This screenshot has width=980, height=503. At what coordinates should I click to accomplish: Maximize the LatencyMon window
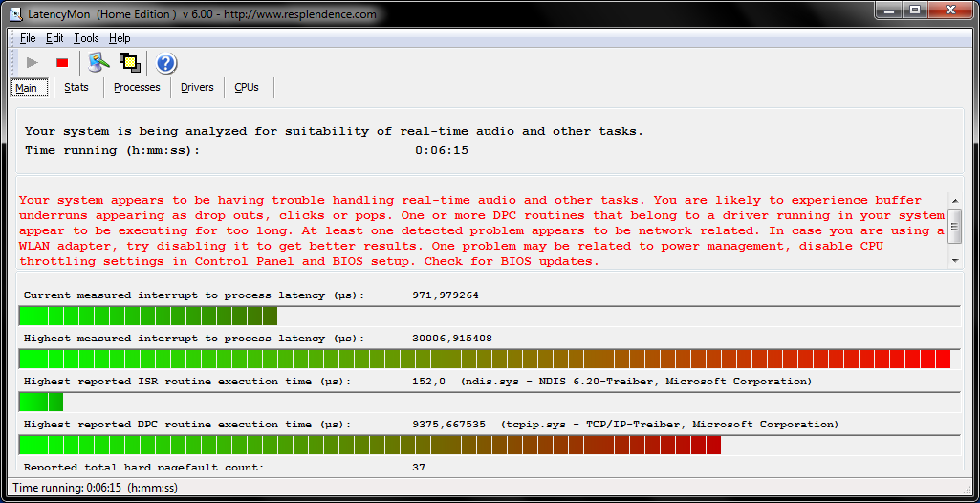point(914,10)
